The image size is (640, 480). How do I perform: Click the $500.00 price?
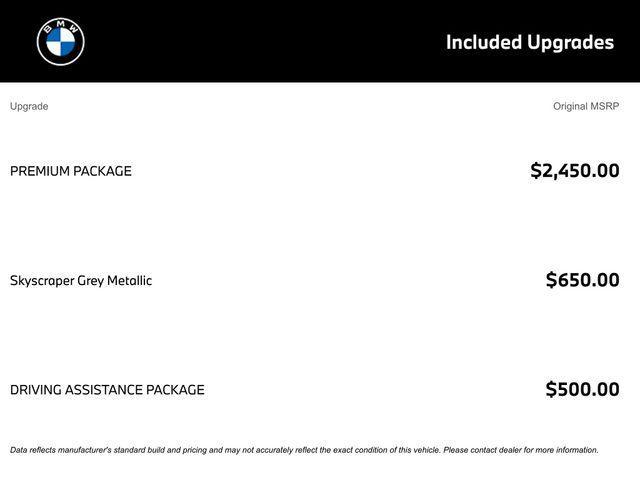[582, 390]
